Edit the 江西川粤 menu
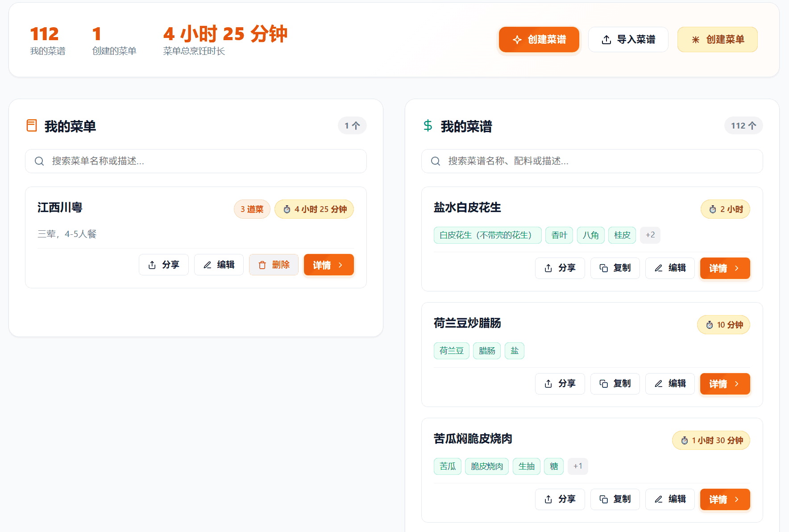 [x=219, y=265]
